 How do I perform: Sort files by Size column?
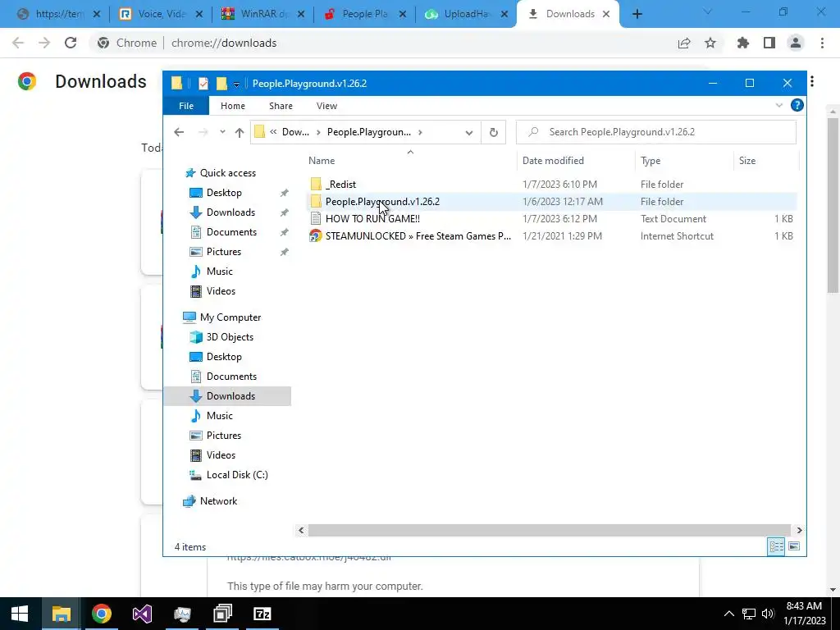(x=766, y=161)
